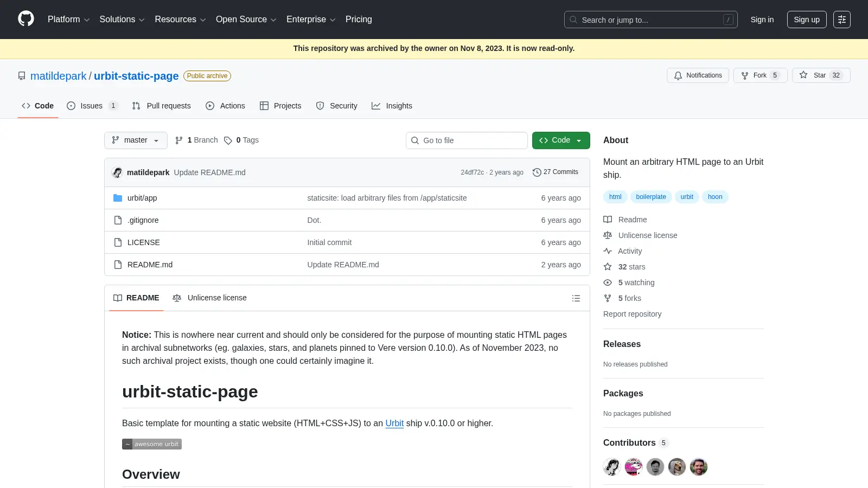
Task: View 27 Commits history
Action: tap(556, 172)
